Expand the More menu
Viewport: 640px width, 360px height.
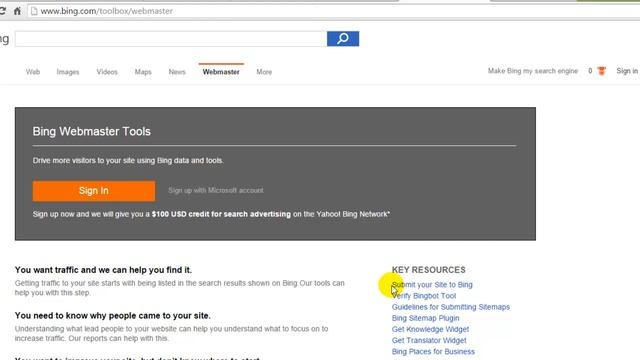click(x=264, y=72)
